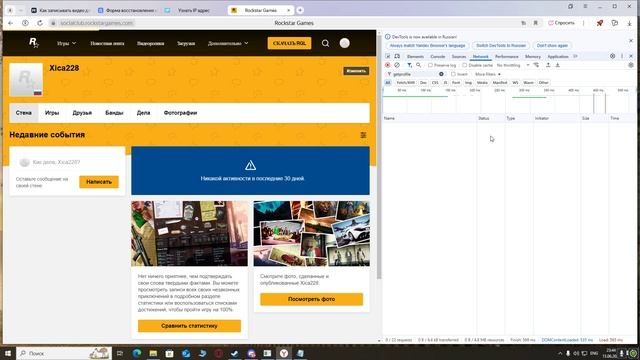Open DevTools settings gear icon
The height and width of the screenshot is (360, 640).
(x=613, y=56)
